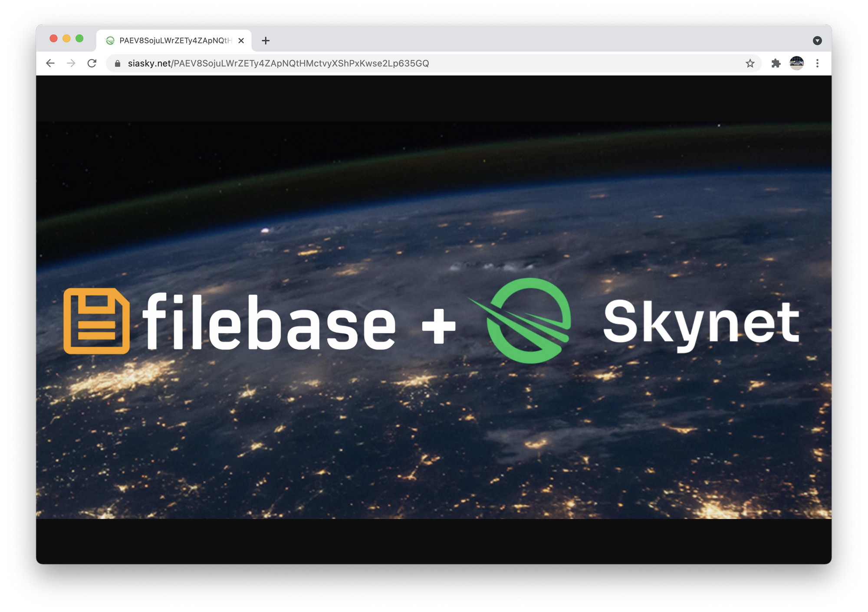This screenshot has width=868, height=612.
Task: Select the PAEV8SojuLWrZETy4ZApNQtH tab
Action: [174, 41]
